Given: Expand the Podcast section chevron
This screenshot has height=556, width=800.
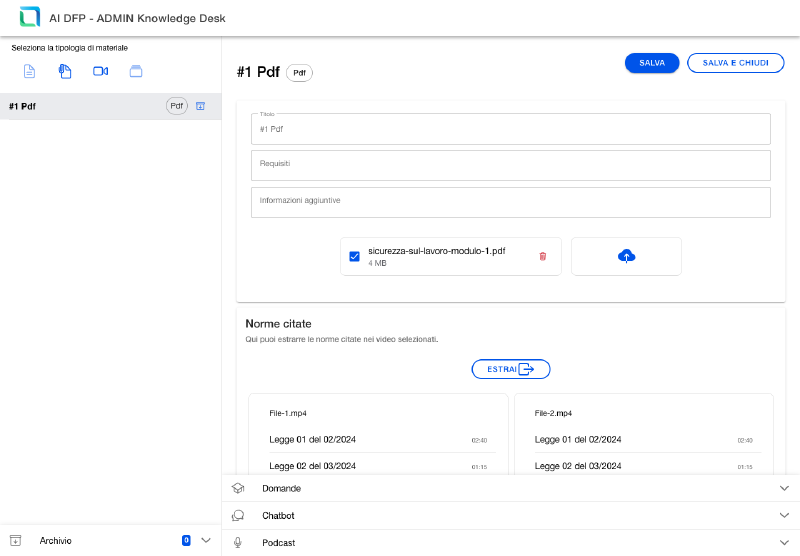Looking at the screenshot, I should (785, 543).
